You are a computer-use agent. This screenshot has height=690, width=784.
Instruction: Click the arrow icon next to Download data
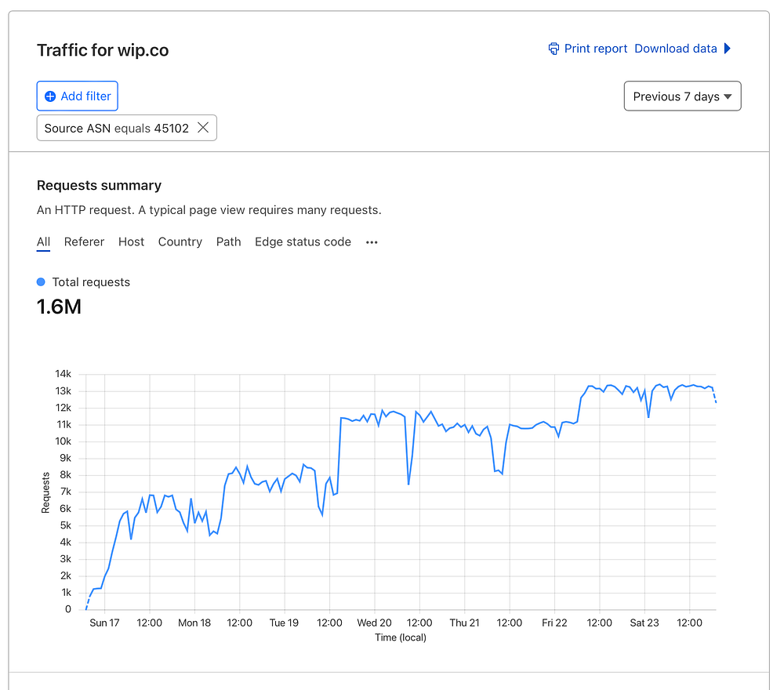pyautogui.click(x=728, y=49)
